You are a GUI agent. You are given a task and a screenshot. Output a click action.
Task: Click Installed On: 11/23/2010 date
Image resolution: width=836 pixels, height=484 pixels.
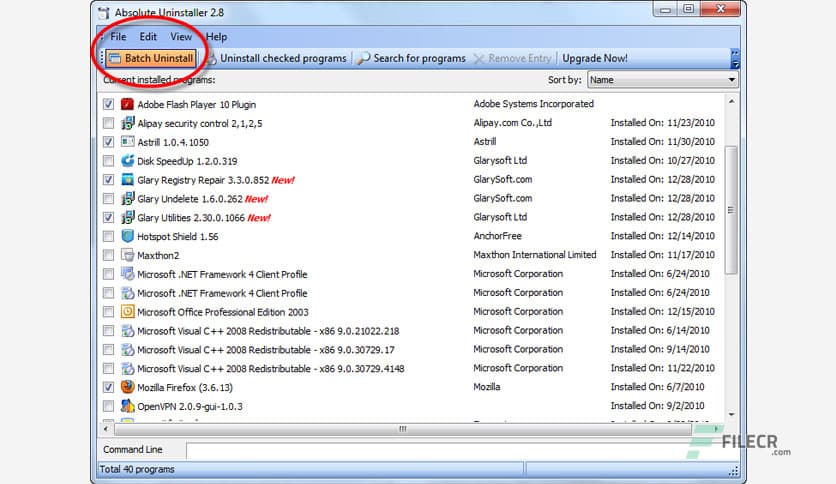click(663, 123)
